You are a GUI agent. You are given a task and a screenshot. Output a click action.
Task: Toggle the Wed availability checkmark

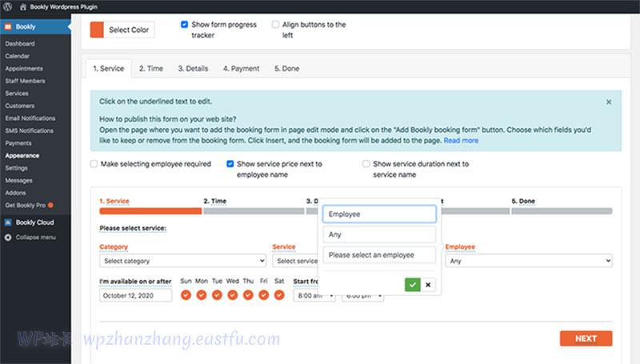[x=233, y=294]
